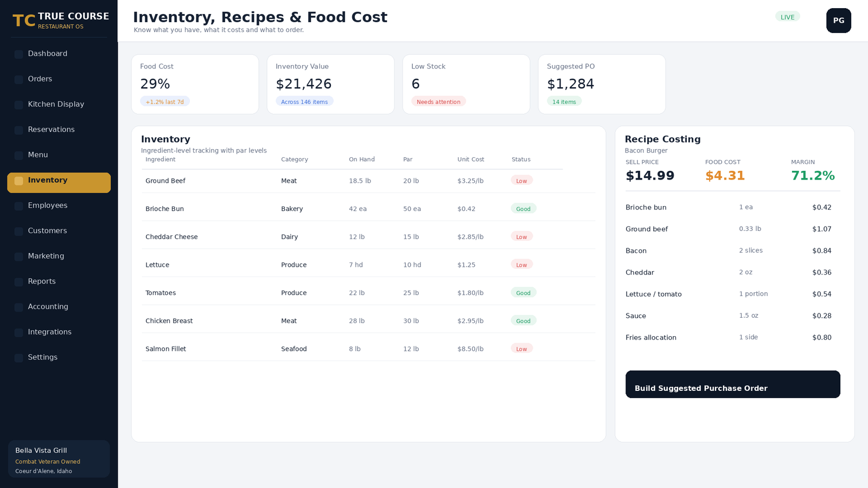Screen dimensions: 868x488
Task: Click the Low status on Ground Beef
Action: coord(521,181)
